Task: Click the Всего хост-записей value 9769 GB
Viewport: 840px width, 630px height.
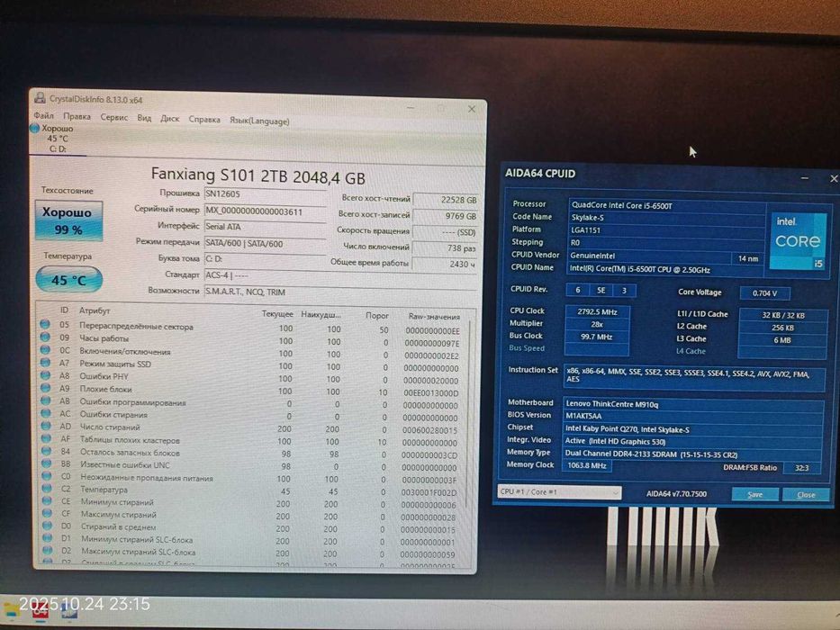Action: pos(446,216)
